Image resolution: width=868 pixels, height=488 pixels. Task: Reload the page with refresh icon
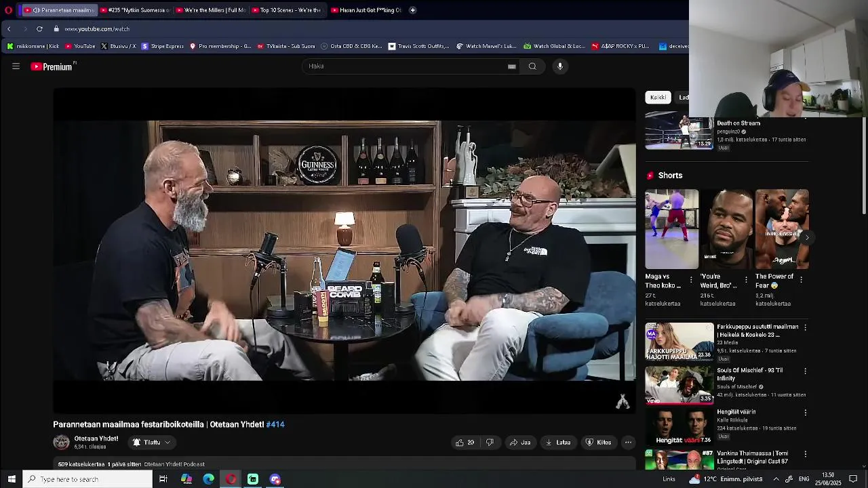[39, 29]
